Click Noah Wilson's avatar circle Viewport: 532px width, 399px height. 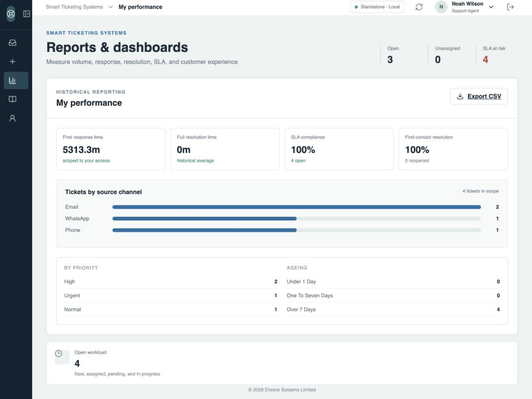click(441, 7)
